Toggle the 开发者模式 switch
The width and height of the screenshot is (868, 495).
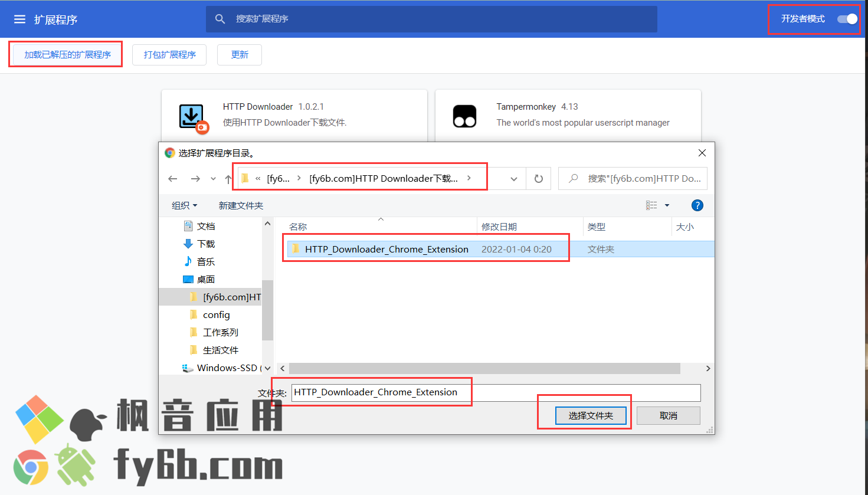click(847, 19)
